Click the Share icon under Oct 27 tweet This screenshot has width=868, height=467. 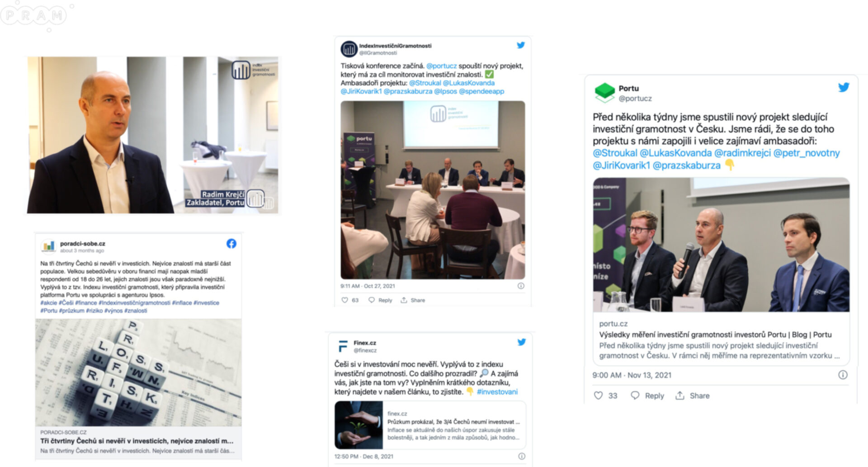click(x=404, y=300)
